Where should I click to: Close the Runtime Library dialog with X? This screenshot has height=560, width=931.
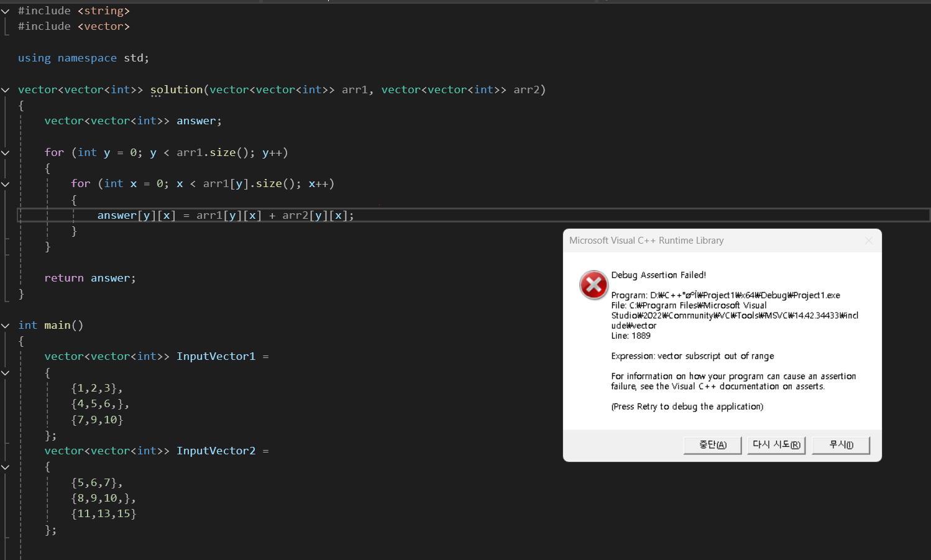coord(869,241)
